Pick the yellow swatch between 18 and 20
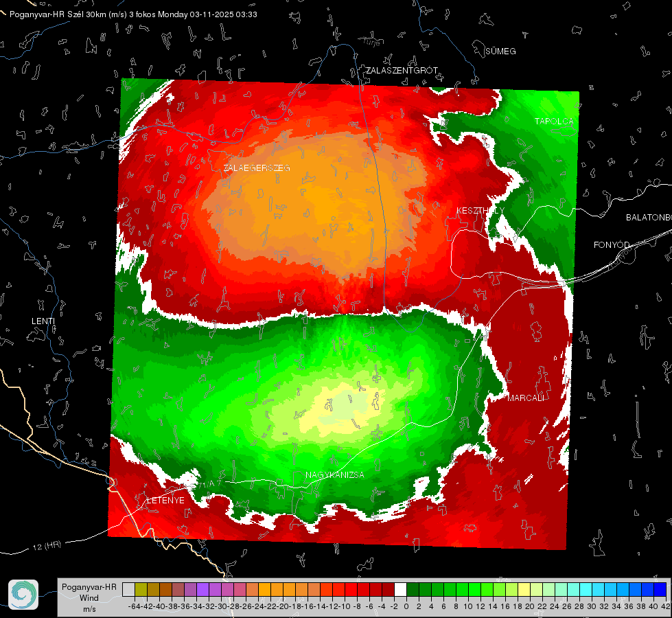 524,589
